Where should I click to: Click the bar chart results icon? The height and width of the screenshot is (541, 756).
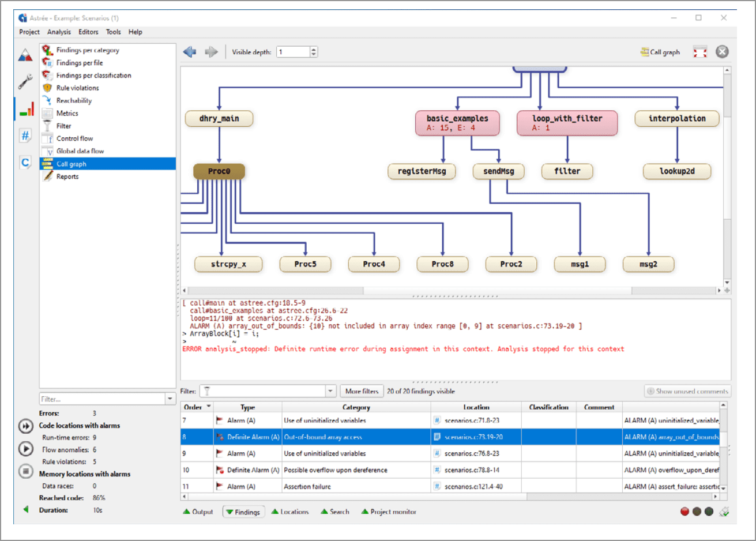point(25,108)
